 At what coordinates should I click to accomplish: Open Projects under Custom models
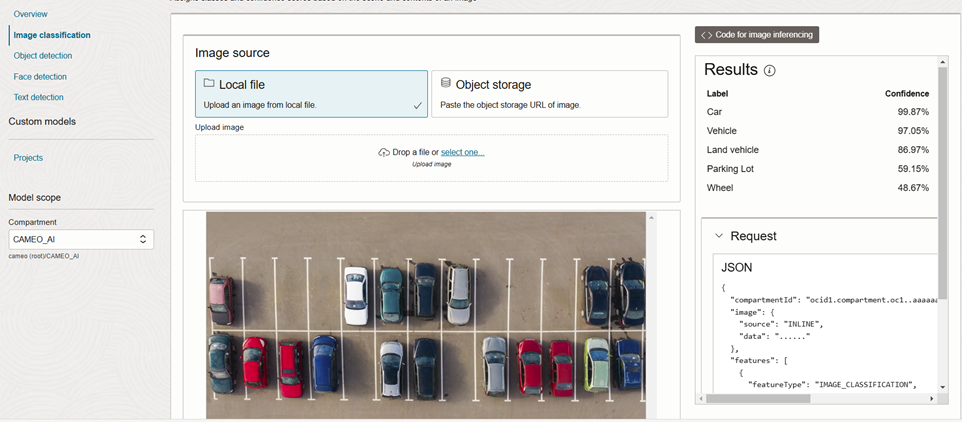[x=28, y=158]
